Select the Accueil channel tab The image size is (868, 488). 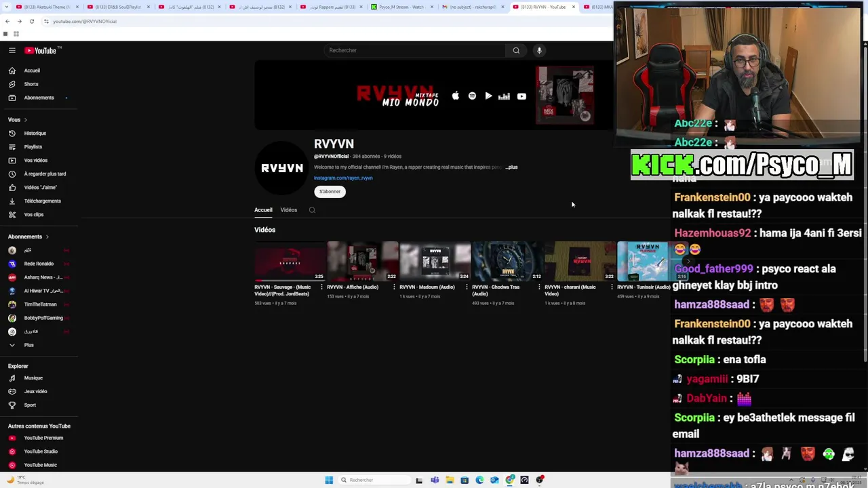click(263, 210)
